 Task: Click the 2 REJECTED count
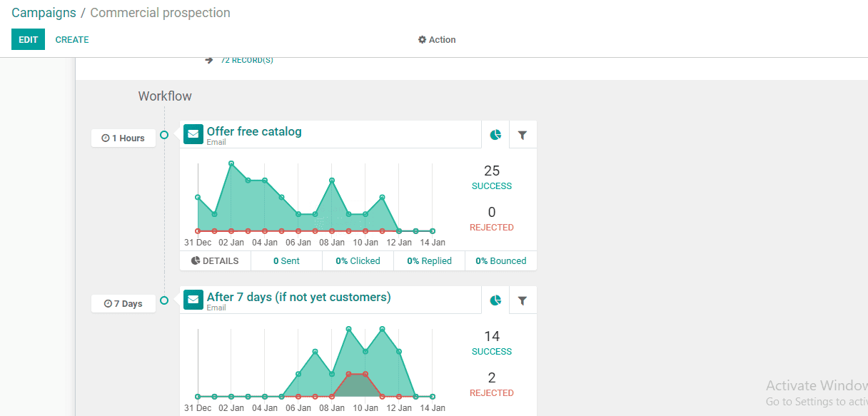[x=492, y=384]
